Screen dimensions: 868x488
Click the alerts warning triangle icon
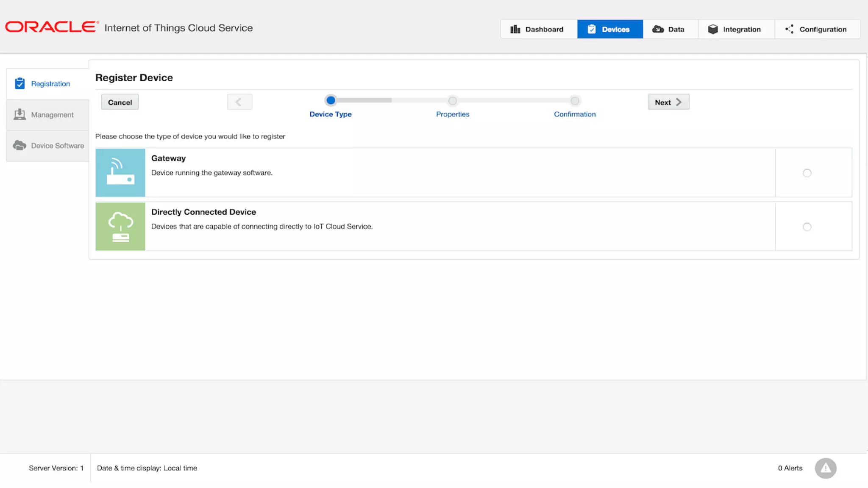[x=825, y=468]
